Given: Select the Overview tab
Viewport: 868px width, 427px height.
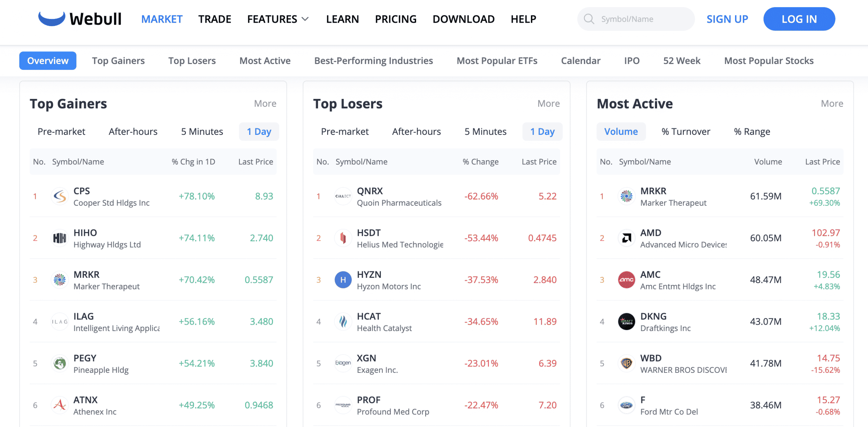Looking at the screenshot, I should pos(48,61).
